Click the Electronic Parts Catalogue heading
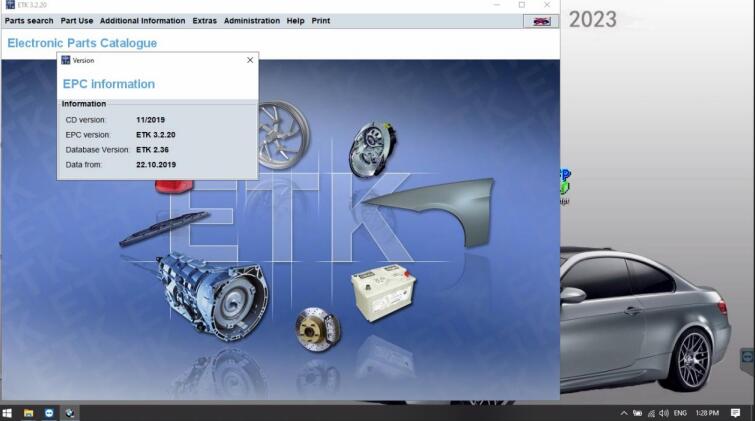Viewport: 755px width, 421px height. (x=82, y=43)
